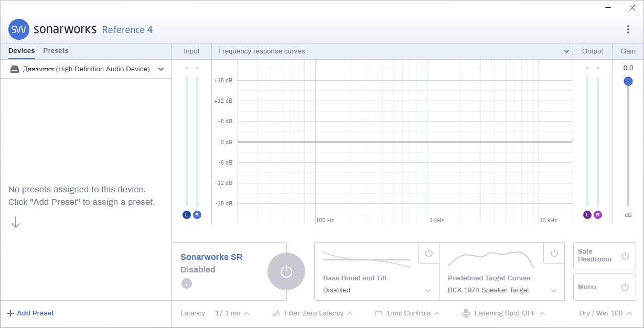Click the Frequency response curves title text
Image resolution: width=644 pixels, height=328 pixels.
click(261, 51)
